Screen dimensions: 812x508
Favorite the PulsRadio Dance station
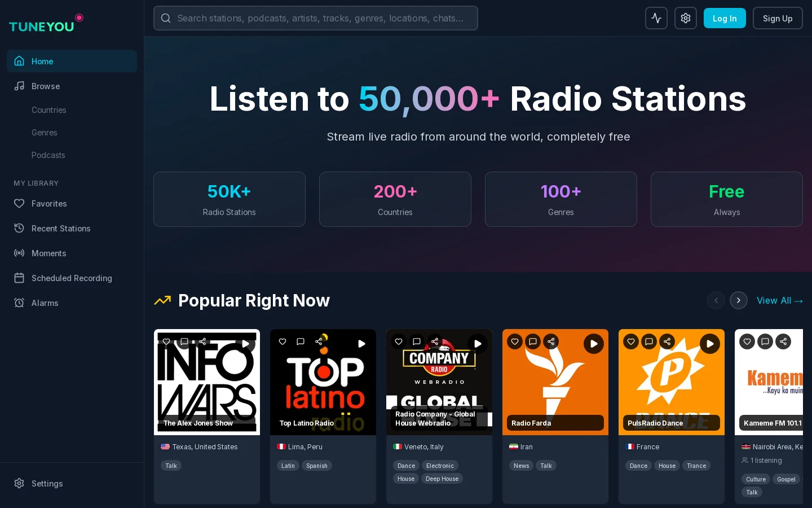631,341
